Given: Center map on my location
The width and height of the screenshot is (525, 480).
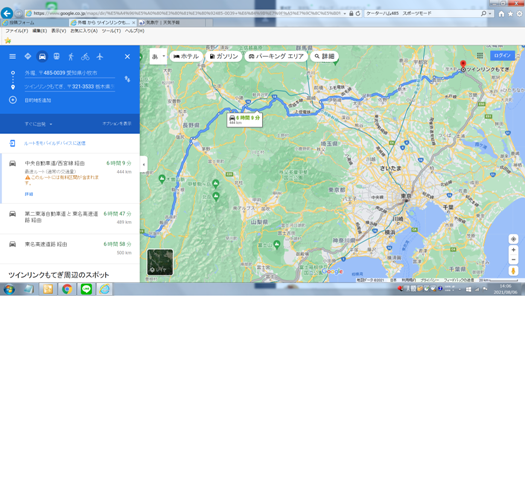Looking at the screenshot, I should tap(513, 239).
